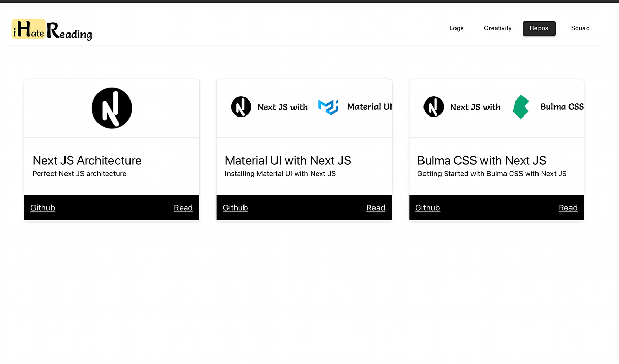Switch to the Logs tab
Screen dimensions: 619x364
click(x=456, y=28)
